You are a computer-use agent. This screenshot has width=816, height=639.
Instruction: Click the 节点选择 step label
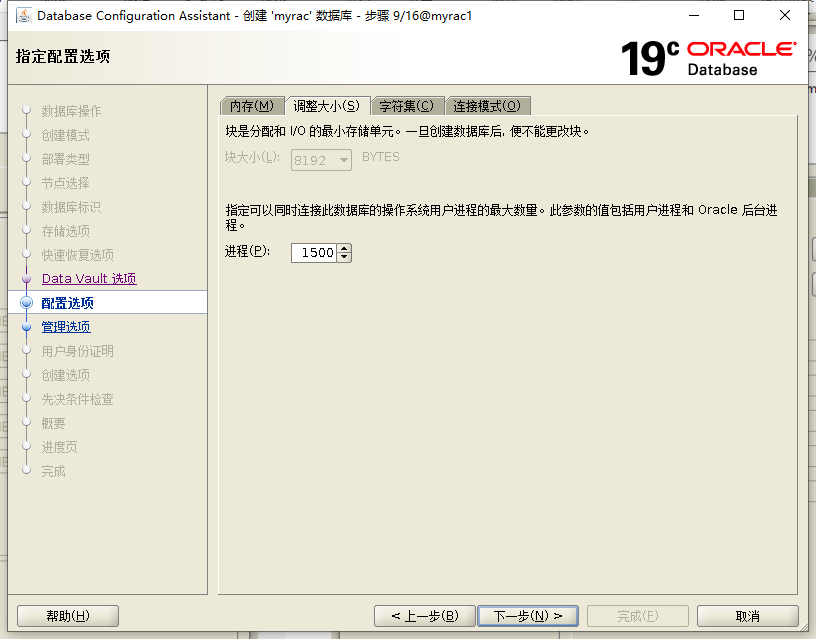(x=66, y=183)
